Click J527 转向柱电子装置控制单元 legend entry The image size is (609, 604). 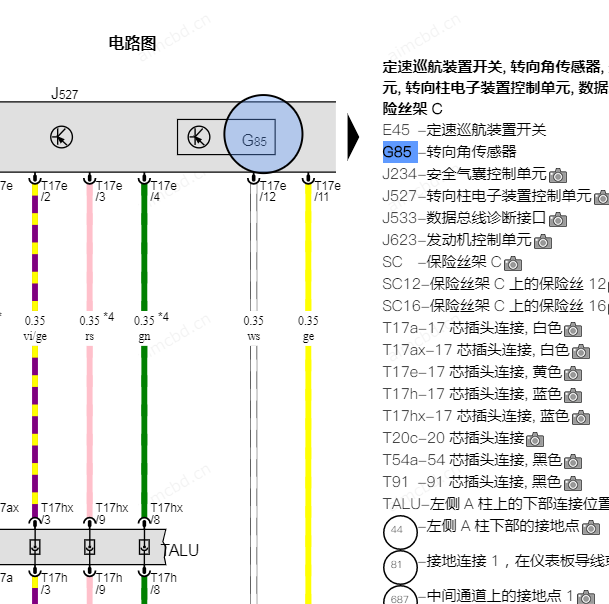[487, 196]
